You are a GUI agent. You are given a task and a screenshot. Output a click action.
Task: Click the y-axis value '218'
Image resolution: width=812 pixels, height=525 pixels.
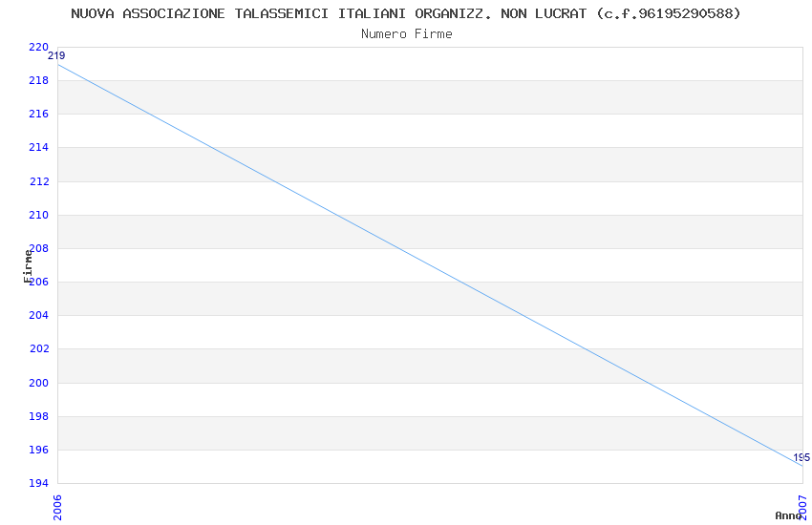38,80
